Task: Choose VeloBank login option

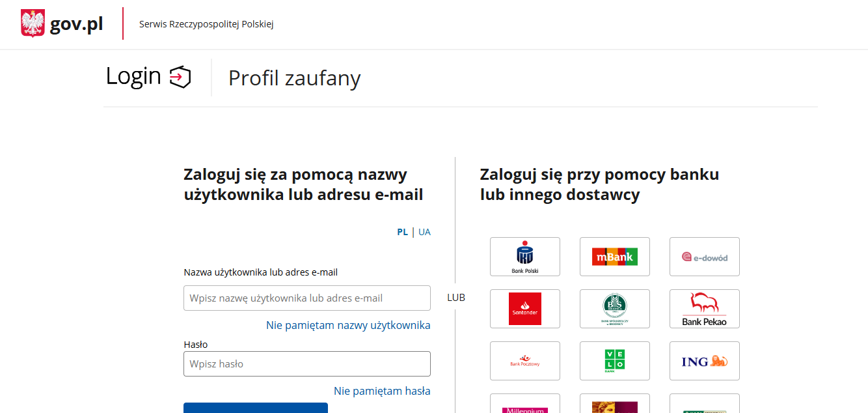Action: pyautogui.click(x=615, y=360)
